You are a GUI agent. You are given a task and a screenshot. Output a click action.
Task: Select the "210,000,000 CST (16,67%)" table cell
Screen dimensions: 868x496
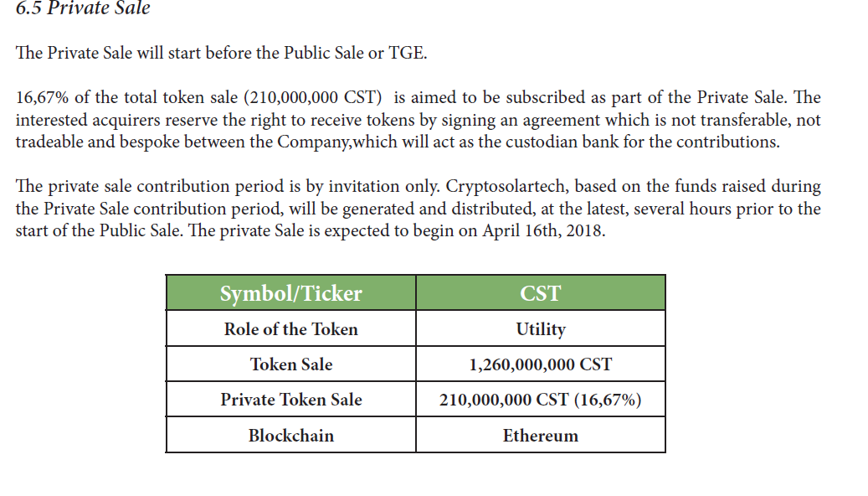pos(540,400)
